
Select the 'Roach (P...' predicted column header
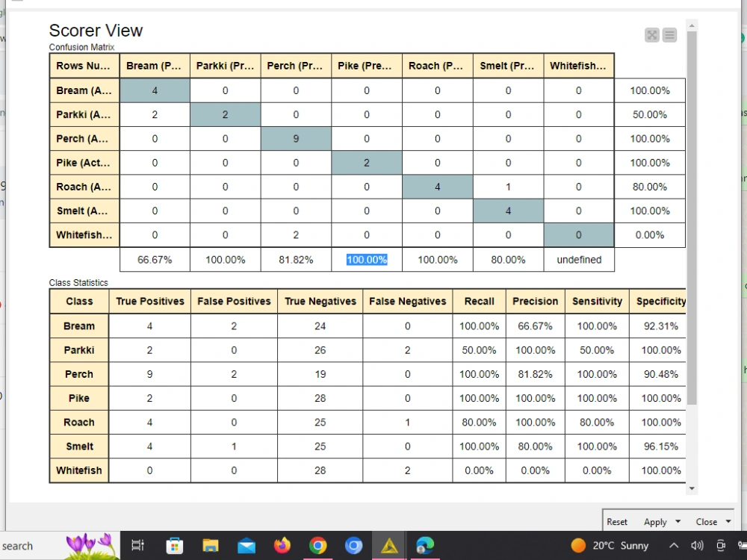tap(437, 66)
